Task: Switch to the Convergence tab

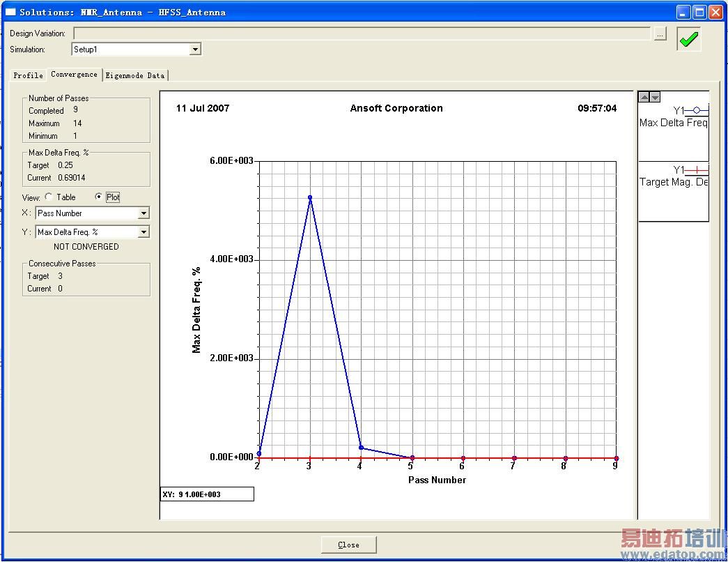Action: click(x=75, y=75)
